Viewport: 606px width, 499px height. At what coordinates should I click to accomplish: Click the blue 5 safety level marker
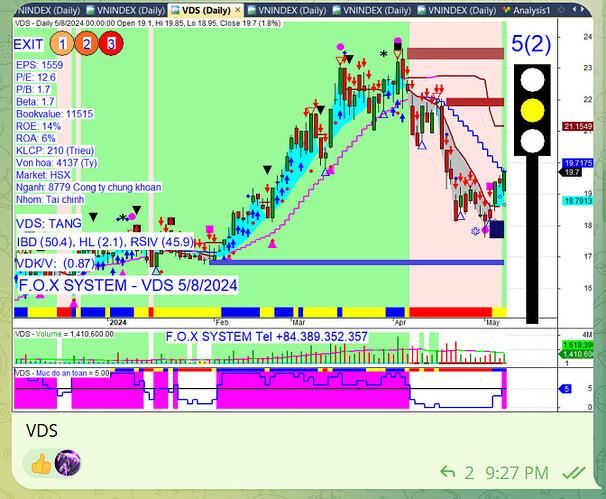tap(566, 389)
